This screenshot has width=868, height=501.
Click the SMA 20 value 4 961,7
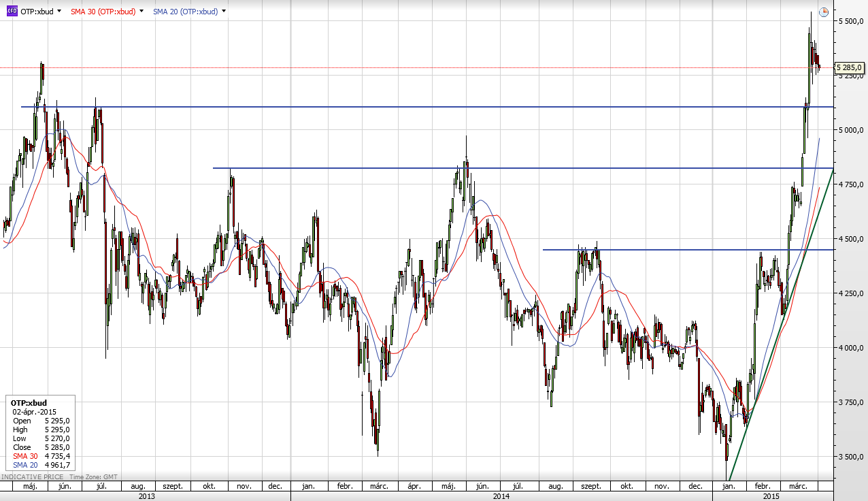[x=56, y=465]
